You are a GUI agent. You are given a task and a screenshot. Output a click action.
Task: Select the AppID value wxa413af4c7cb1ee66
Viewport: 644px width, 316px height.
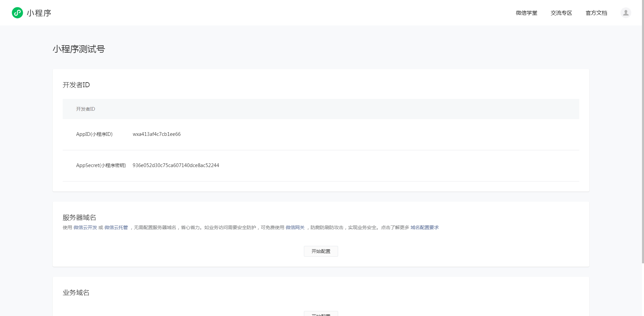coord(157,134)
